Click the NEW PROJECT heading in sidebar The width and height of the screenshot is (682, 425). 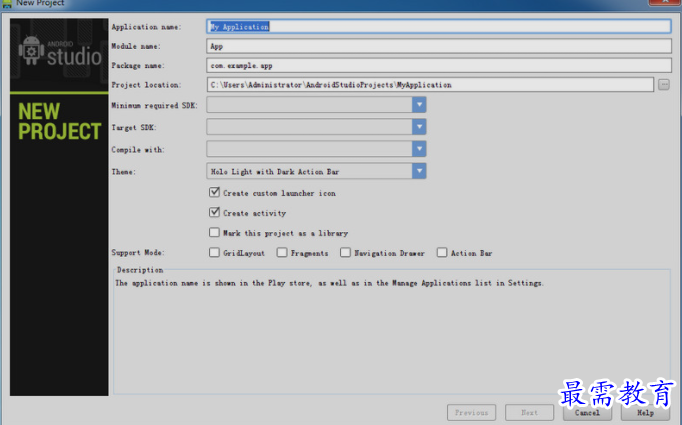click(x=60, y=121)
